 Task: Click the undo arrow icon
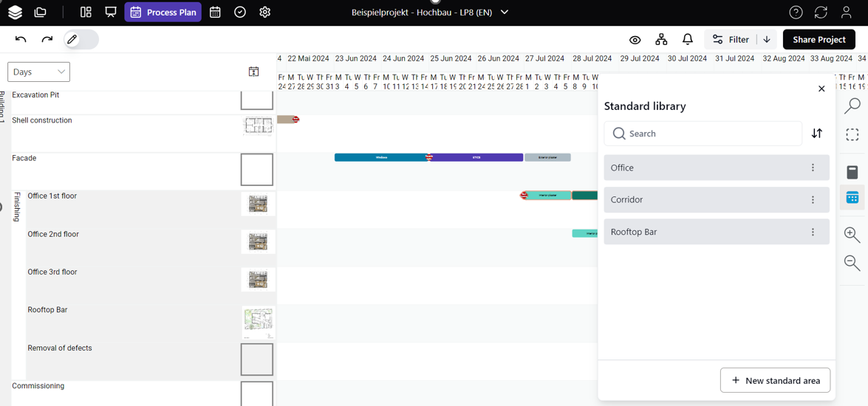pos(21,39)
